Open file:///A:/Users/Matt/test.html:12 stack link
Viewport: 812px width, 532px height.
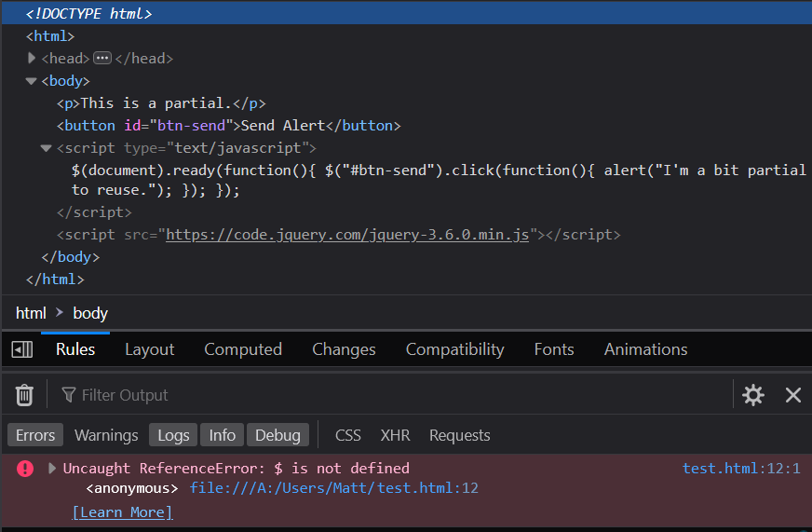tap(334, 488)
